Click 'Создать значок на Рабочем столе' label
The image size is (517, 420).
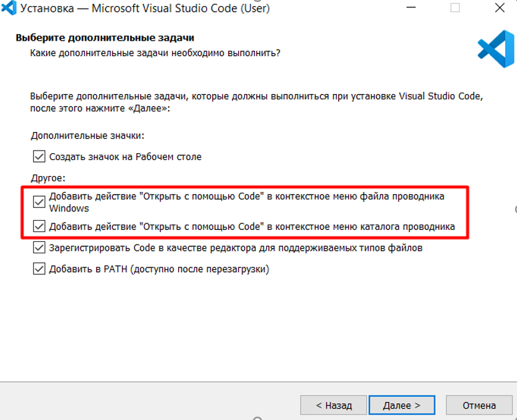(x=125, y=157)
